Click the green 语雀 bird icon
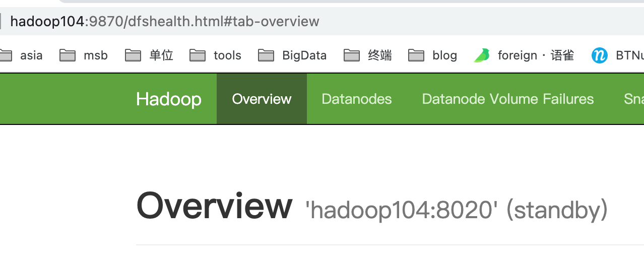The height and width of the screenshot is (261, 644). point(482,55)
